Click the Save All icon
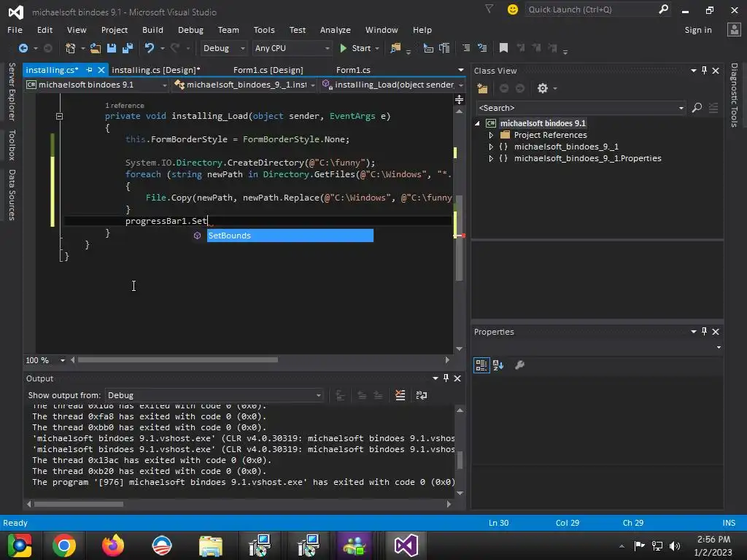Viewport: 747px width, 560px height. pyautogui.click(x=128, y=48)
